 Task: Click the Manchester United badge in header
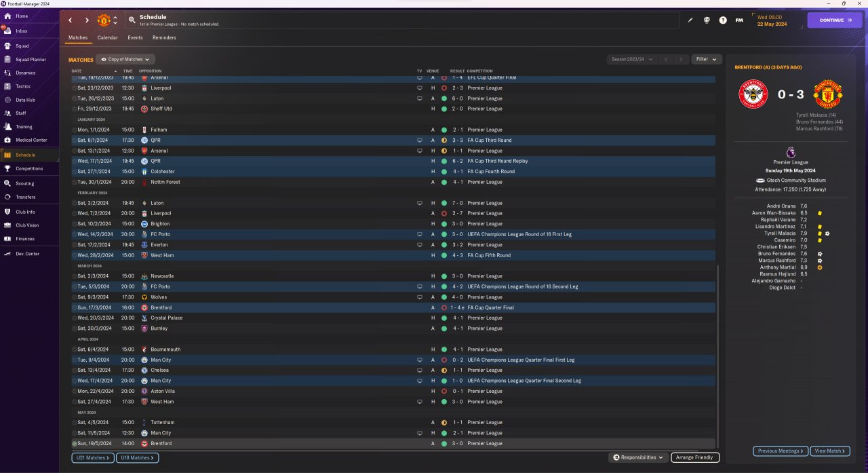pyautogui.click(x=104, y=20)
